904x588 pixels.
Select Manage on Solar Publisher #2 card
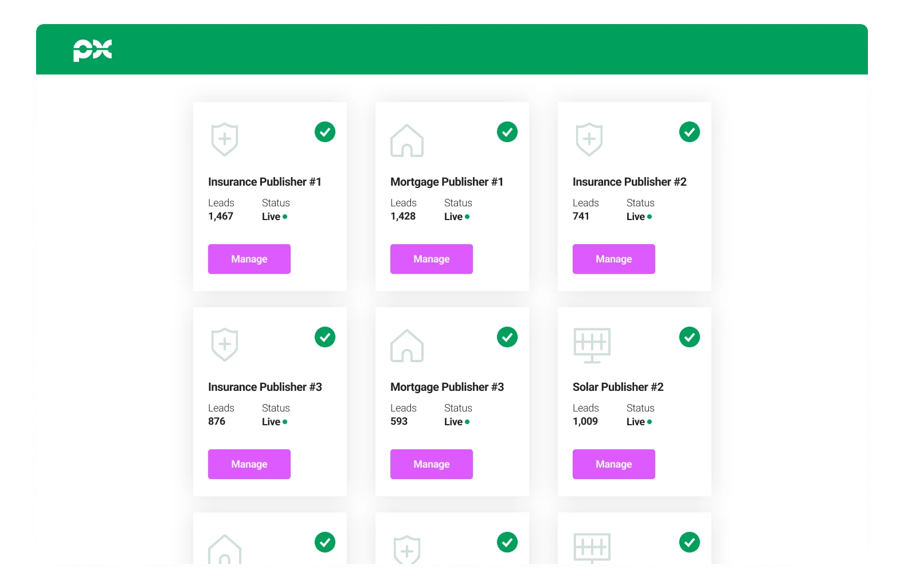(x=614, y=464)
